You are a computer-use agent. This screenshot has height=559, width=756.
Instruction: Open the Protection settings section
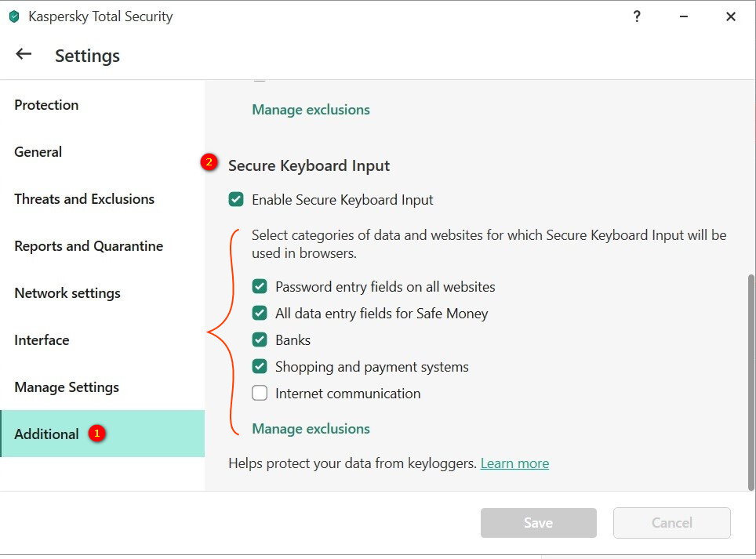46,105
